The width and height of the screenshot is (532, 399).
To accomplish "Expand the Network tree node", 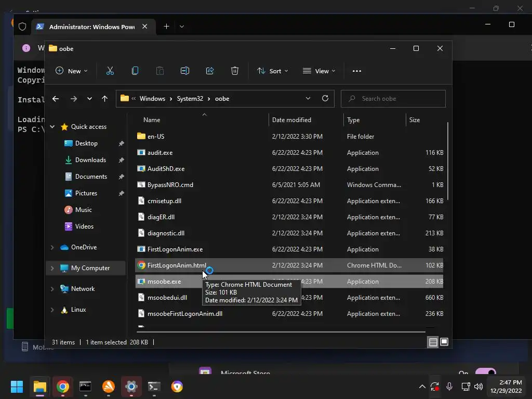I will click(x=52, y=289).
